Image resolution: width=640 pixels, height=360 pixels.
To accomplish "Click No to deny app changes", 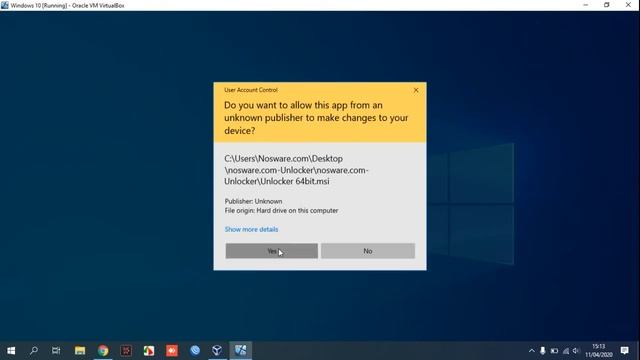I will tap(368, 251).
